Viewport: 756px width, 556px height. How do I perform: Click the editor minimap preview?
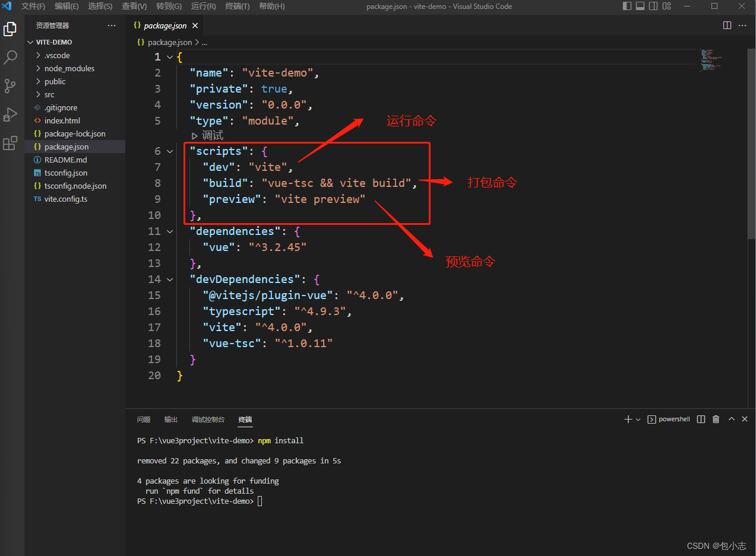click(711, 60)
